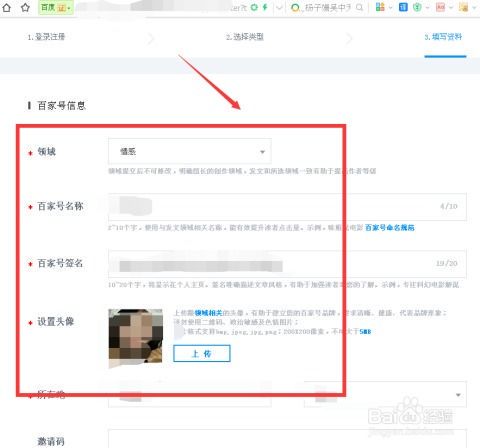
Task: Click the 邀请码 input field
Action: 287,439
